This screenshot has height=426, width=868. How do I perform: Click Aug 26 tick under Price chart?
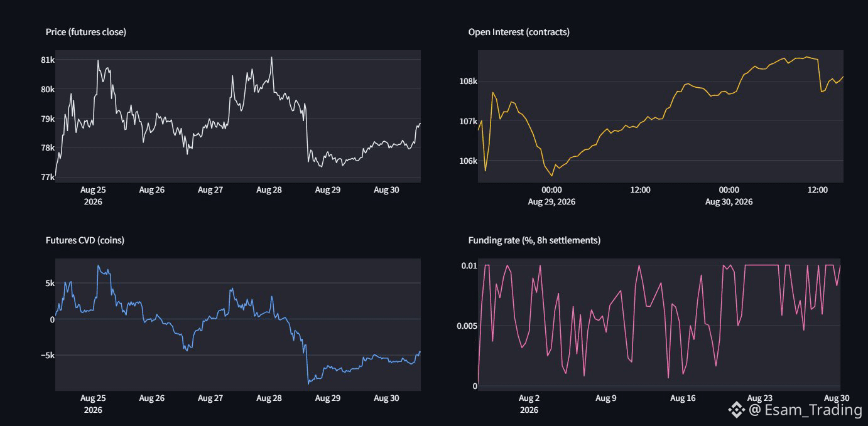pos(151,189)
